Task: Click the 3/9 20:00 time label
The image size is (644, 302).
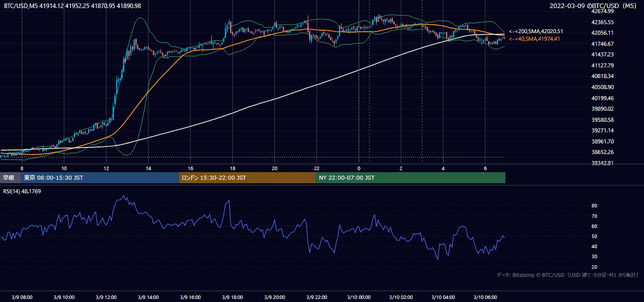Action: point(275,297)
